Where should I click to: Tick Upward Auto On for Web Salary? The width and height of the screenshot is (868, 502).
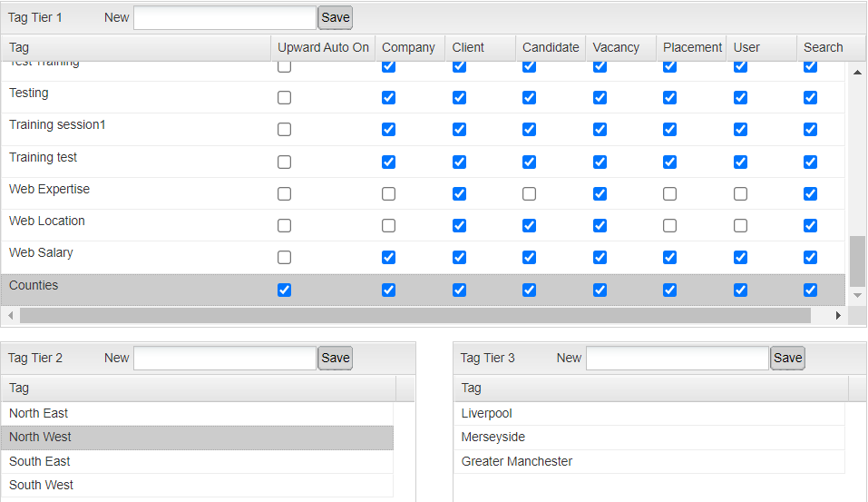(284, 257)
